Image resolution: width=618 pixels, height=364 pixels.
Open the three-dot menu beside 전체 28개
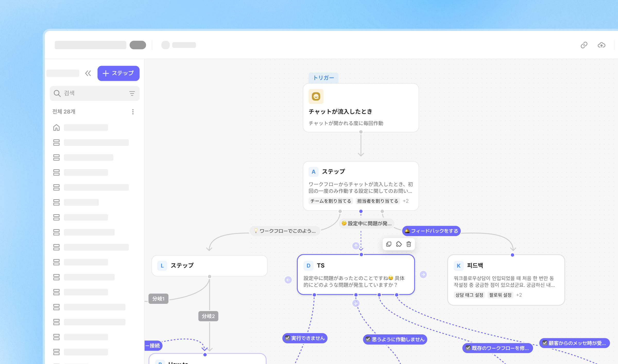click(x=133, y=112)
